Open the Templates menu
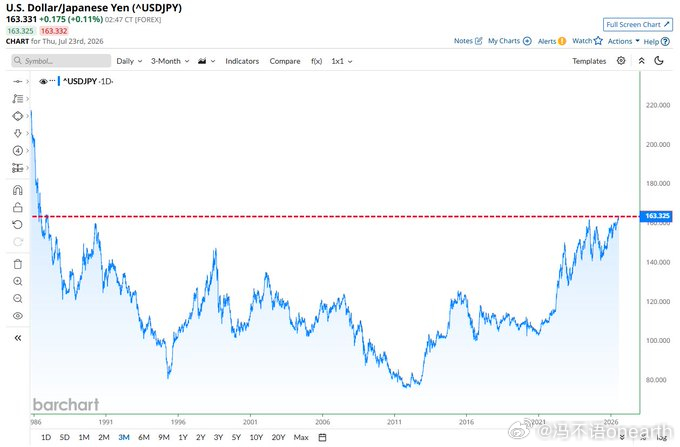The image size is (680, 447). (x=588, y=61)
